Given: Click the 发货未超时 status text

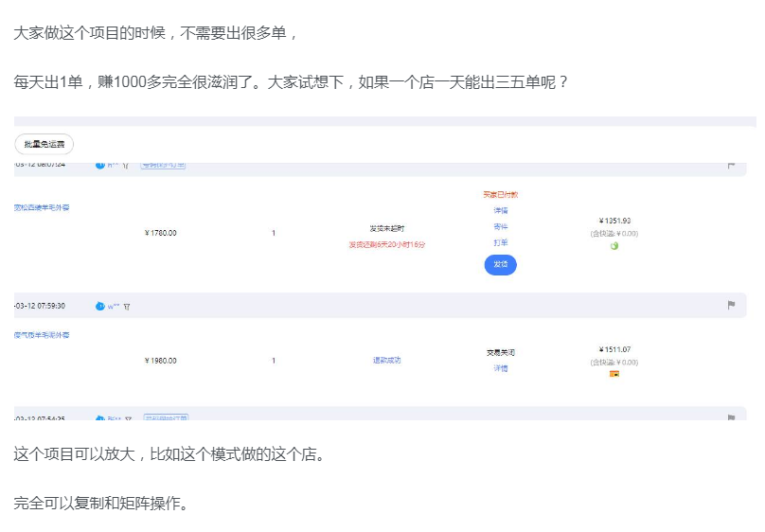Looking at the screenshot, I should pyautogui.click(x=387, y=228).
